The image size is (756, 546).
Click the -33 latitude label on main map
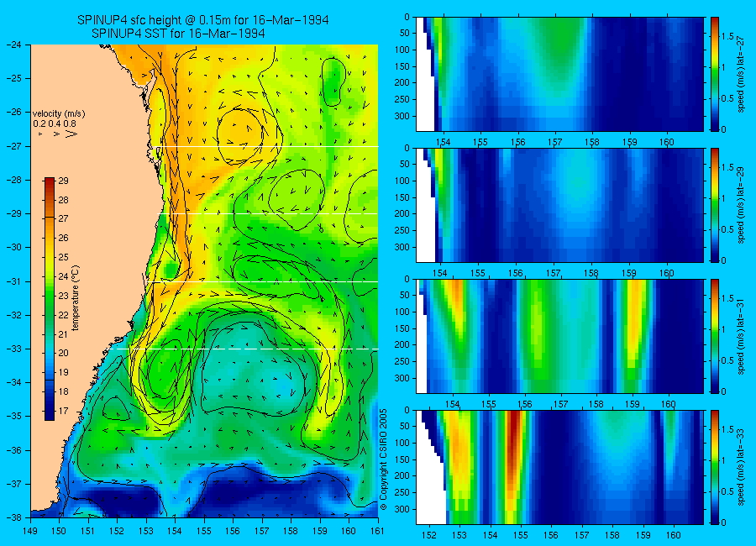14,349
